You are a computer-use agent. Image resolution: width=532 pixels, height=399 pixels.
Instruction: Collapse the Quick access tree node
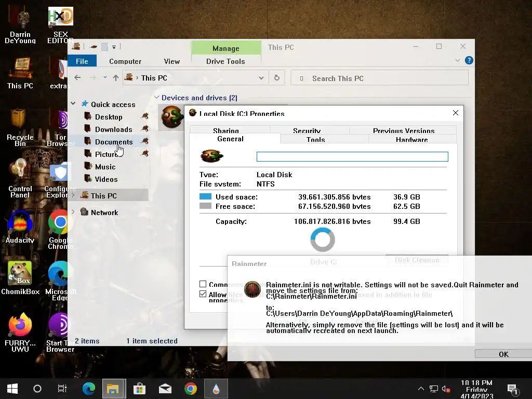click(73, 103)
